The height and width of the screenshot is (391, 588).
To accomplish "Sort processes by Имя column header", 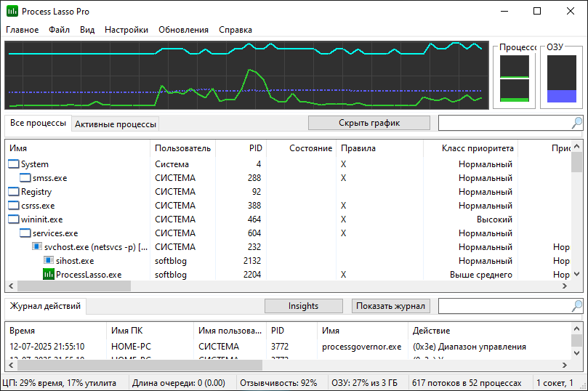I will pyautogui.click(x=78, y=148).
